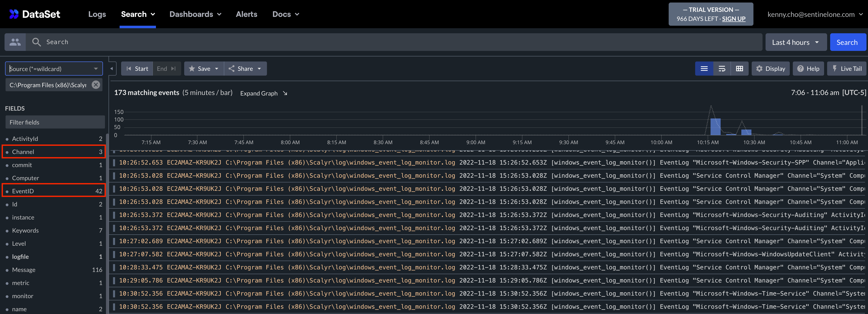Click the Expand Graph link

tap(259, 93)
